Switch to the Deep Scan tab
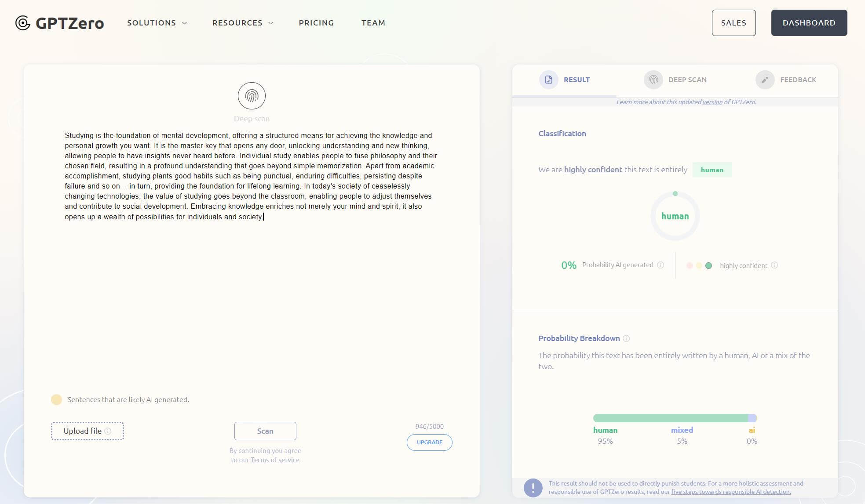The image size is (865, 504). (675, 80)
